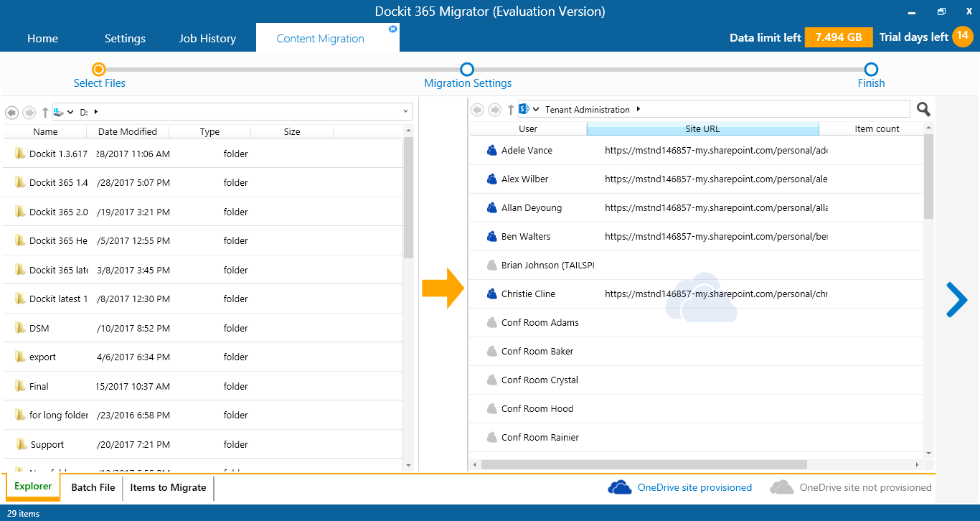Select Conf Room Rainier row
Screen dimensions: 980x521
coord(696,437)
